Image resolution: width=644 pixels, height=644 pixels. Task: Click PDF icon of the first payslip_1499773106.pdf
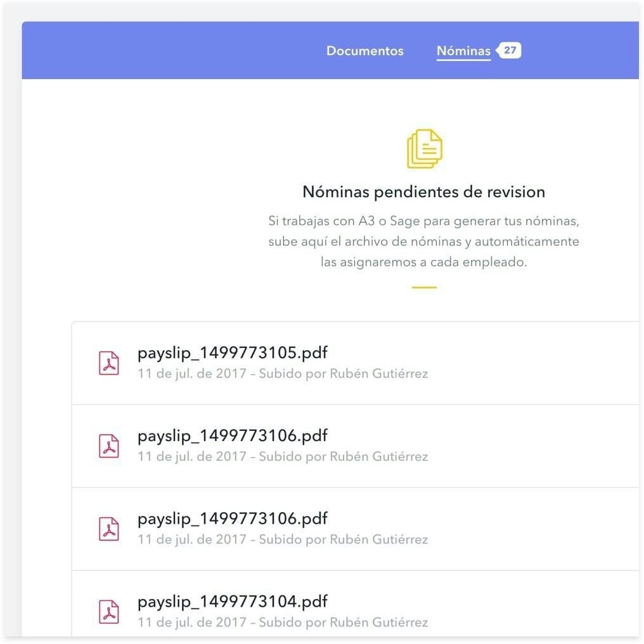pos(109,446)
